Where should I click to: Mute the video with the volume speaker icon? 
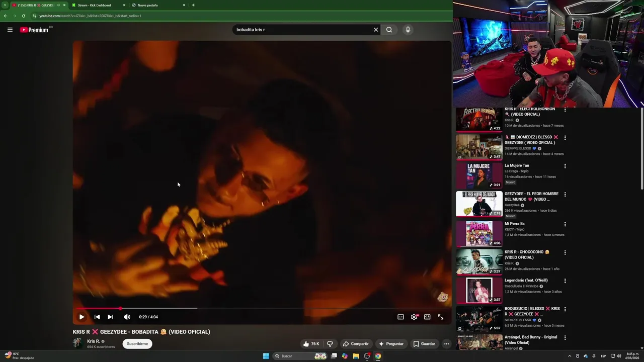coord(127,317)
